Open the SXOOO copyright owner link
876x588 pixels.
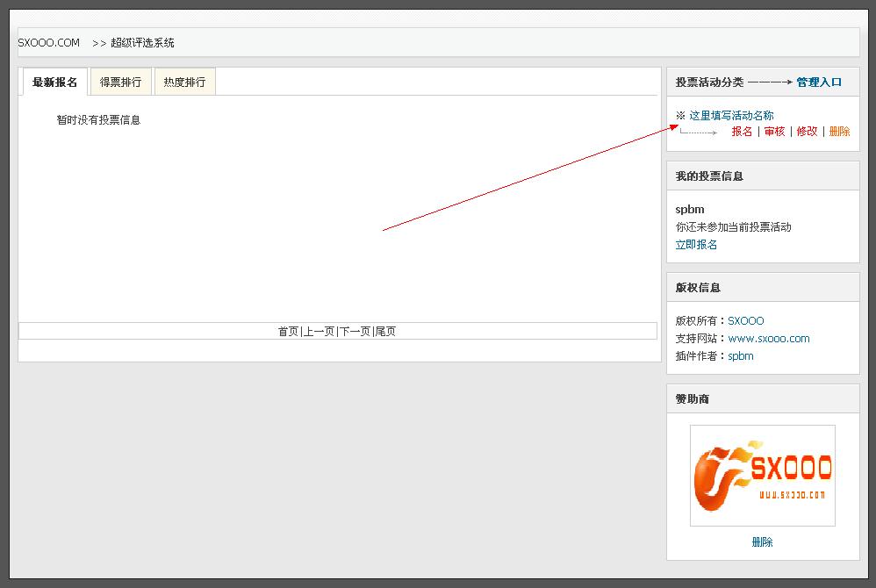coord(746,321)
